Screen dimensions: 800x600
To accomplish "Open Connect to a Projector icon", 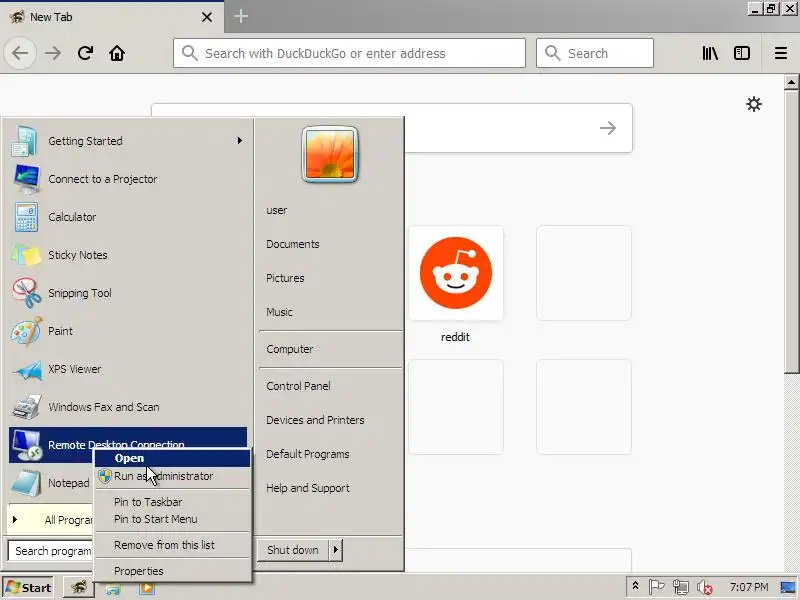I will tap(26, 179).
